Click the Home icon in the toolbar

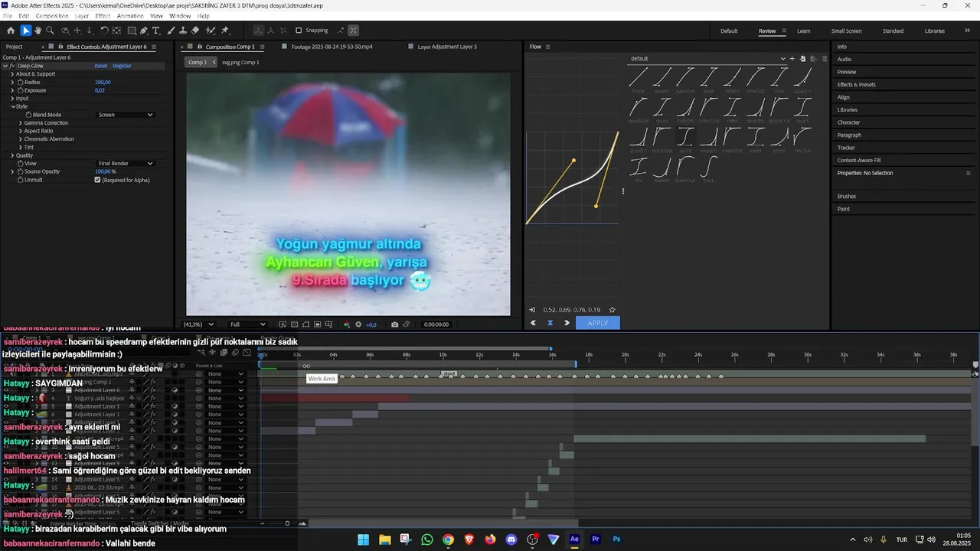pyautogui.click(x=11, y=31)
